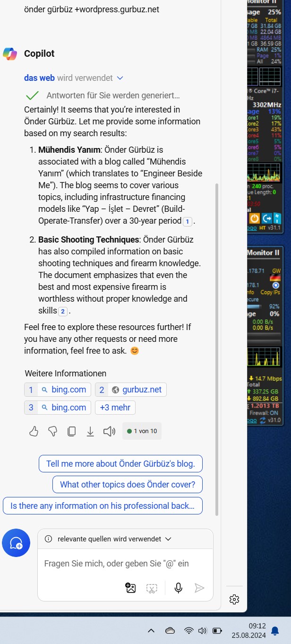The width and height of the screenshot is (291, 644).
Task: Click 'Copy IPs' in Network Monitor
Action: point(270,293)
